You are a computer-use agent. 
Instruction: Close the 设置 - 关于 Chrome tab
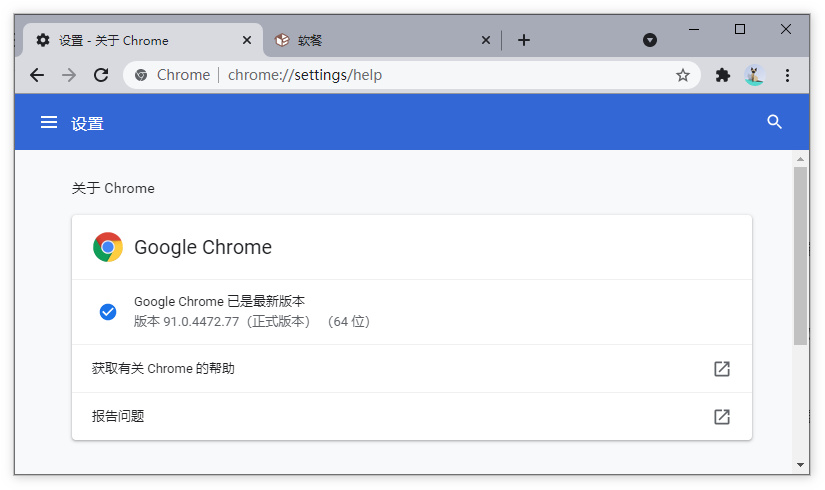247,41
